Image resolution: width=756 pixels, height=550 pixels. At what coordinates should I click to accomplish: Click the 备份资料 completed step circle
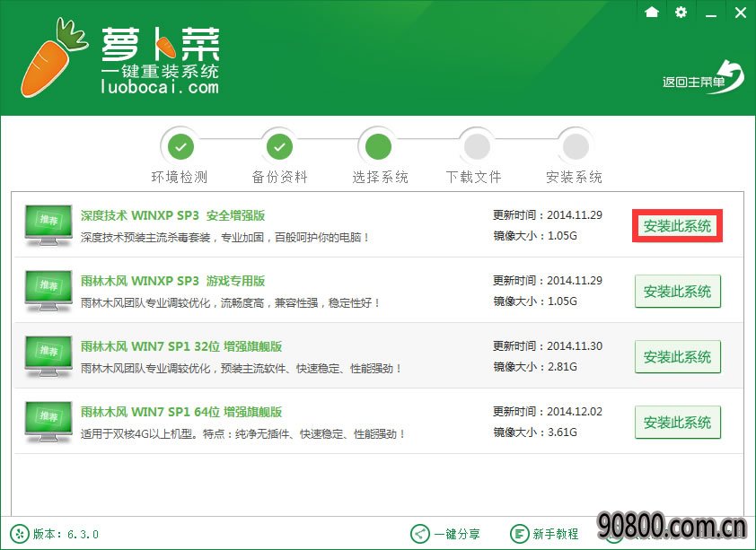tap(279, 146)
